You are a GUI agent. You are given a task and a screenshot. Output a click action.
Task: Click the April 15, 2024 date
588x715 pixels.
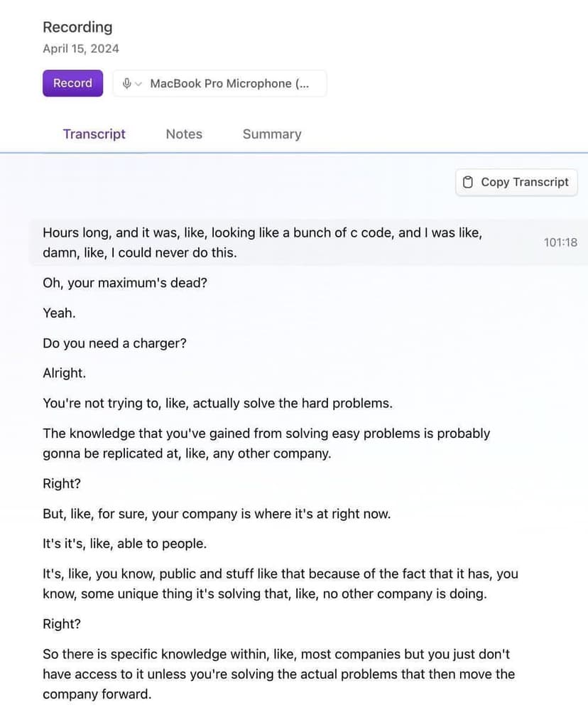pyautogui.click(x=81, y=49)
